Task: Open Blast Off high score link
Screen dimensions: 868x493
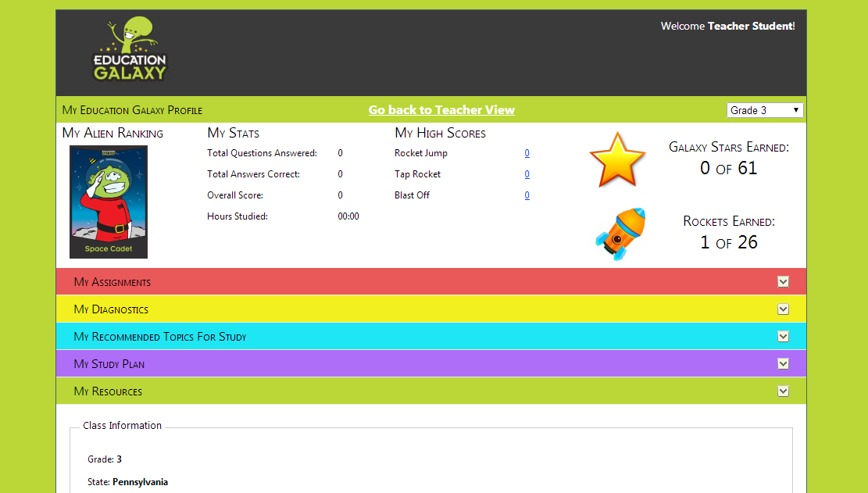Action: tap(527, 195)
